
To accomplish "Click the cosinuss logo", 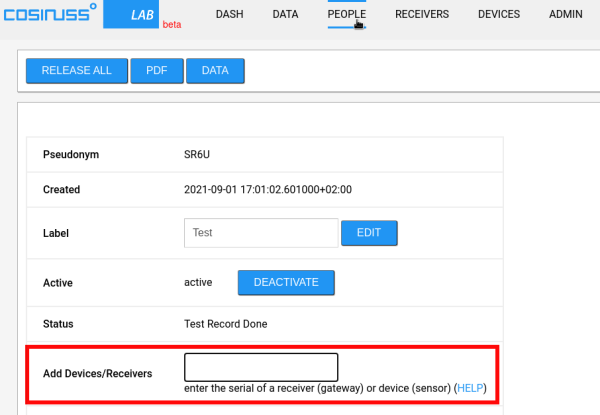I will [x=50, y=15].
